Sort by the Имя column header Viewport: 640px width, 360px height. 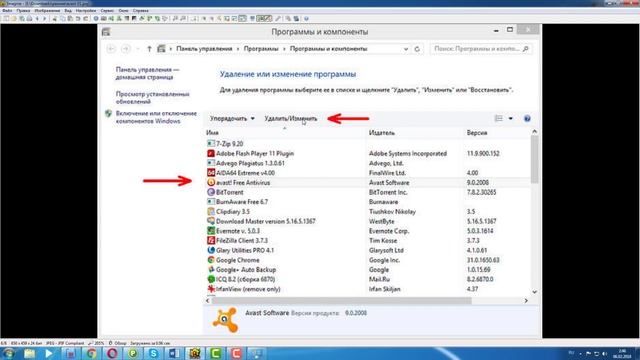[x=212, y=133]
